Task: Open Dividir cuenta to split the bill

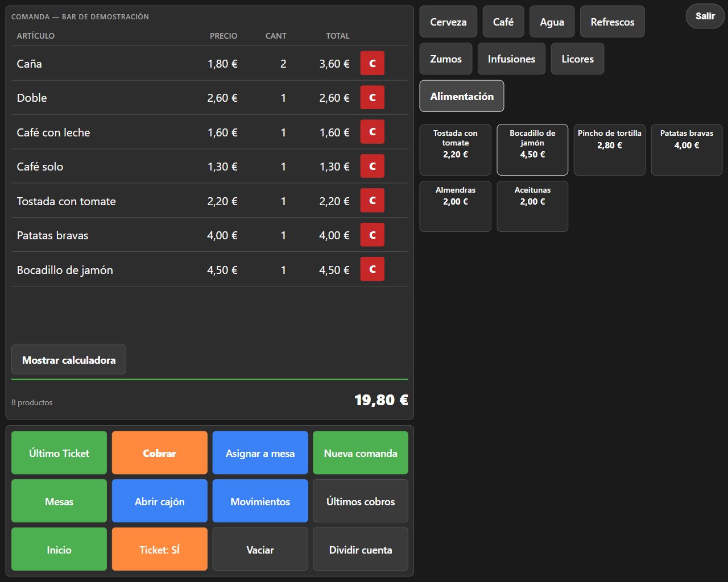Action: click(361, 549)
